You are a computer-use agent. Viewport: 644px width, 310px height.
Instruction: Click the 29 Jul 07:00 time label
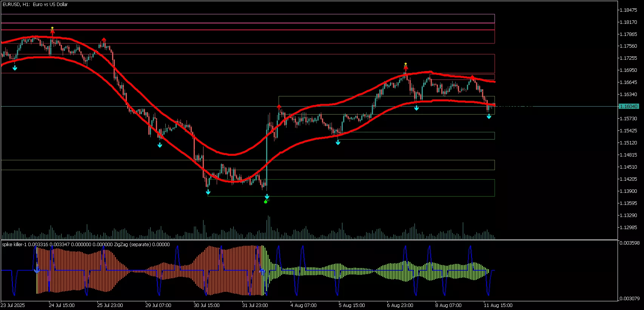pos(159,305)
